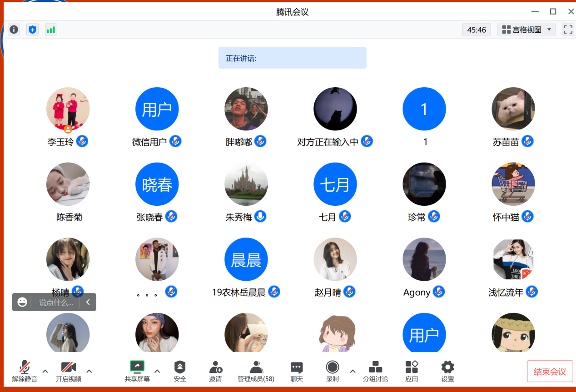
Task: Click the Invite (邀请) icon
Action: coord(216,371)
